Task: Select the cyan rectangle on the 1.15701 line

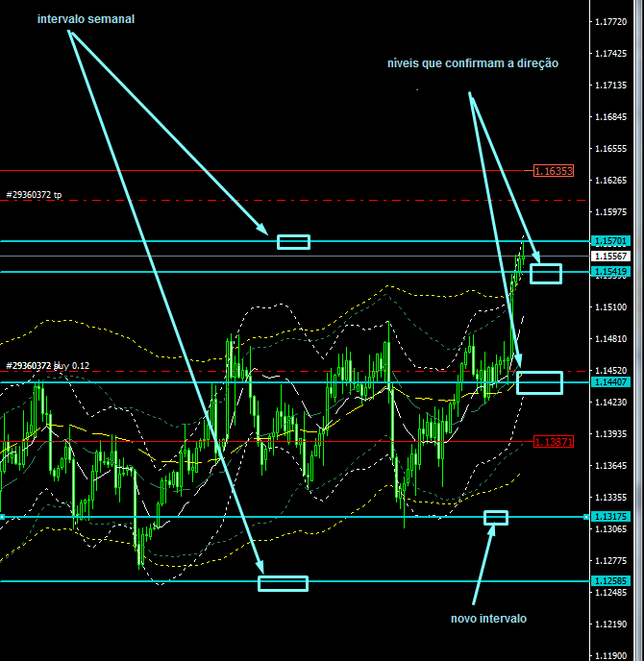Action: coord(293,241)
